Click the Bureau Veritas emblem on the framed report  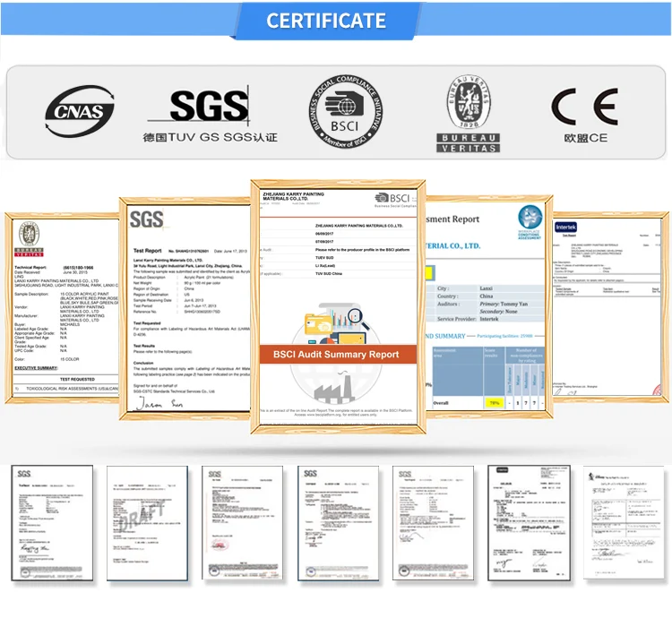[x=30, y=239]
